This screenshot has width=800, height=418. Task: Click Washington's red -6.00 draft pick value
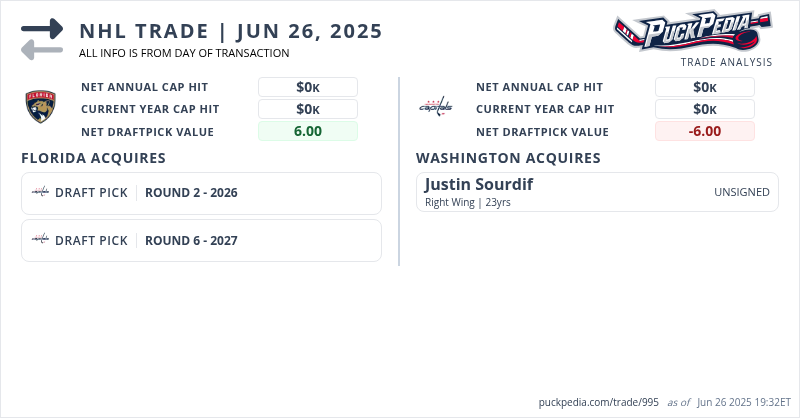(705, 131)
